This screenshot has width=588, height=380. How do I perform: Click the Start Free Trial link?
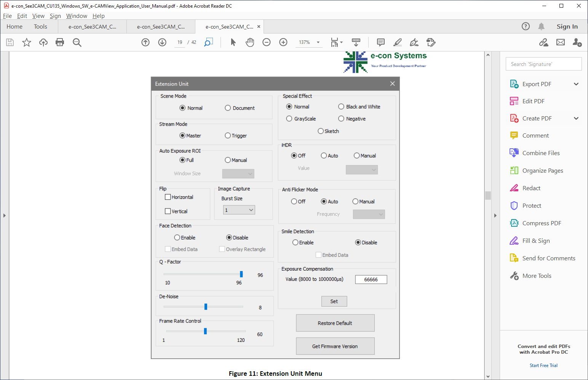[543, 366]
